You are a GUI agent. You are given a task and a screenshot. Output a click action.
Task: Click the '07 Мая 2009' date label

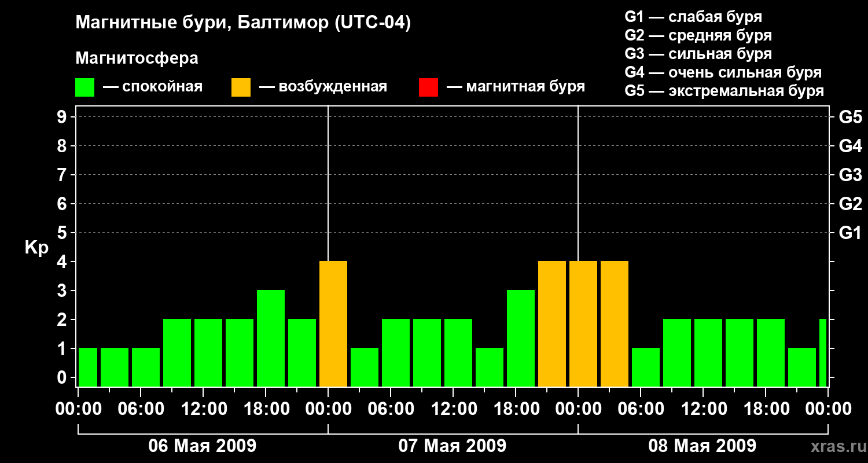453,446
